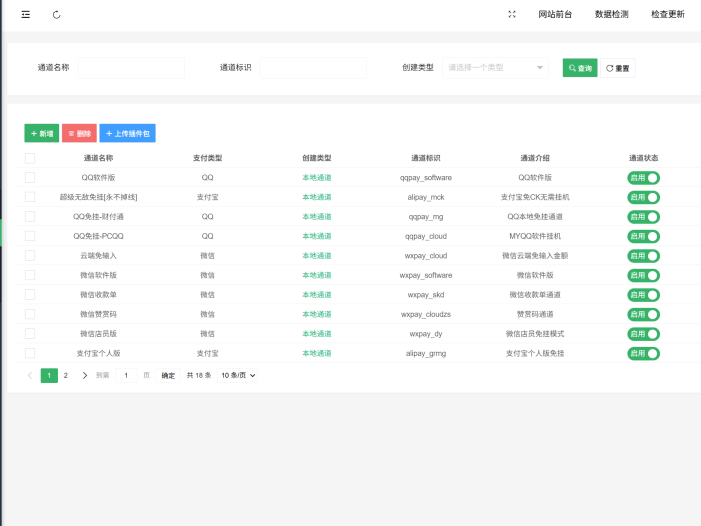Screen dimensions: 701x526
Task: Check the 微信店员版 row checkbox
Action: pos(30,334)
